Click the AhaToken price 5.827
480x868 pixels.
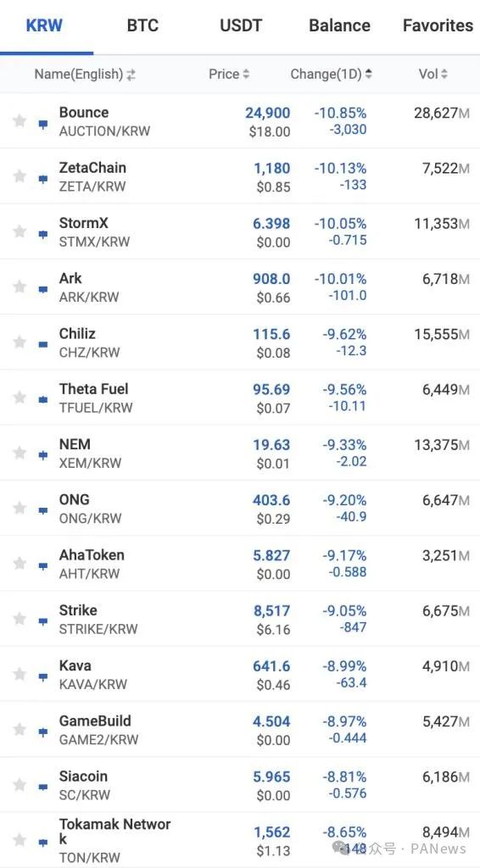pos(271,555)
